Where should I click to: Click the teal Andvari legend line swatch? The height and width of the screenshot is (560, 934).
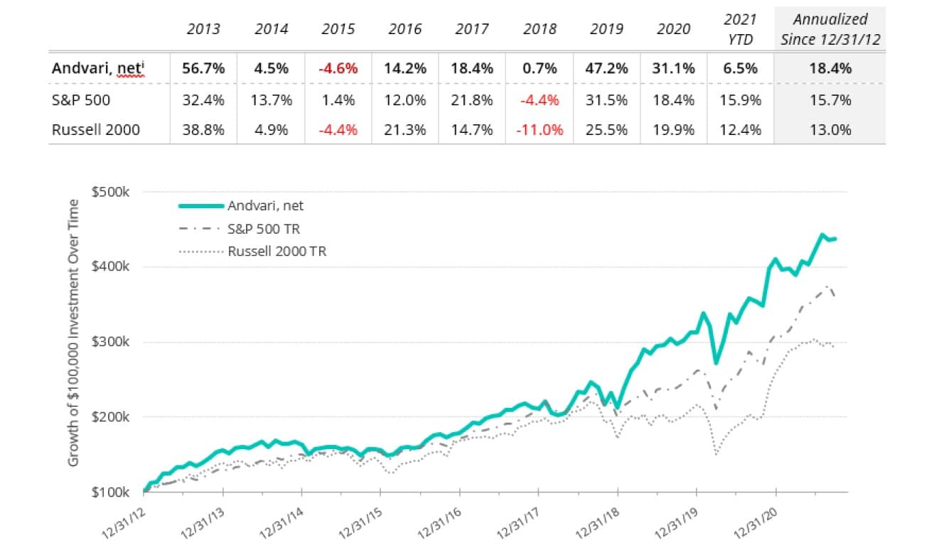click(200, 206)
